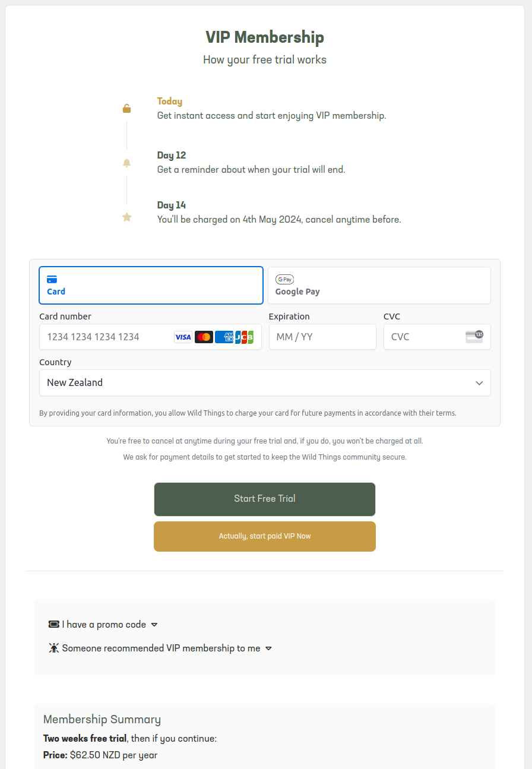
Task: Open the Country dropdown showing New Zealand
Action: coord(265,382)
